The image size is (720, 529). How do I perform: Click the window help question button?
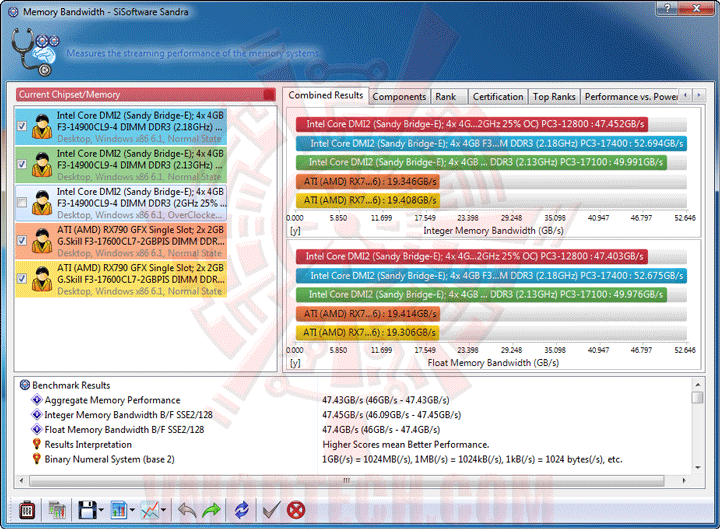click(x=667, y=8)
